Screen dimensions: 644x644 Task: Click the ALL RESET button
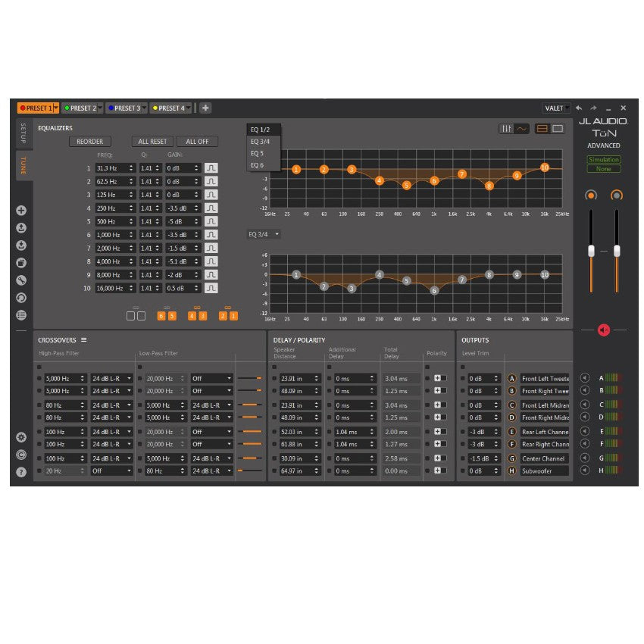[152, 141]
